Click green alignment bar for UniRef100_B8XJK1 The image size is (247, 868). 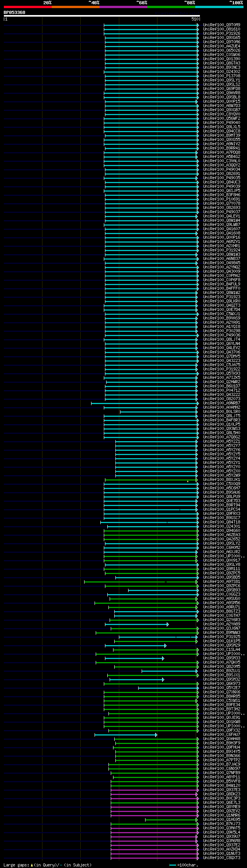[151, 480]
